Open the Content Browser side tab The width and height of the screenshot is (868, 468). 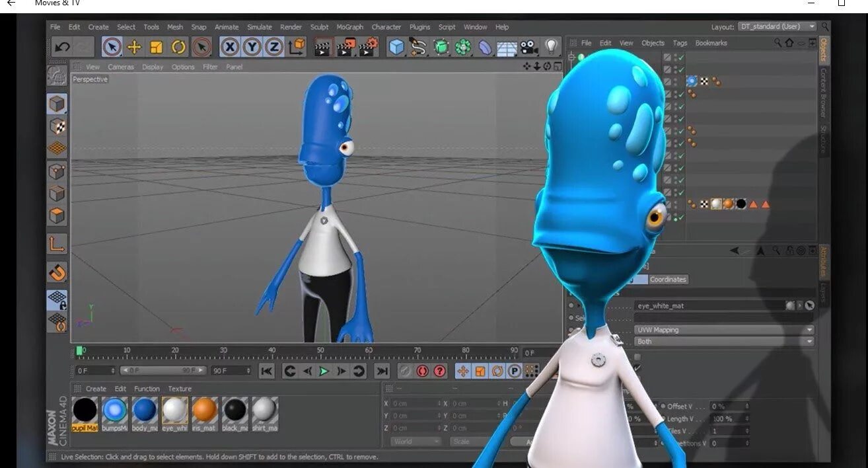click(823, 95)
